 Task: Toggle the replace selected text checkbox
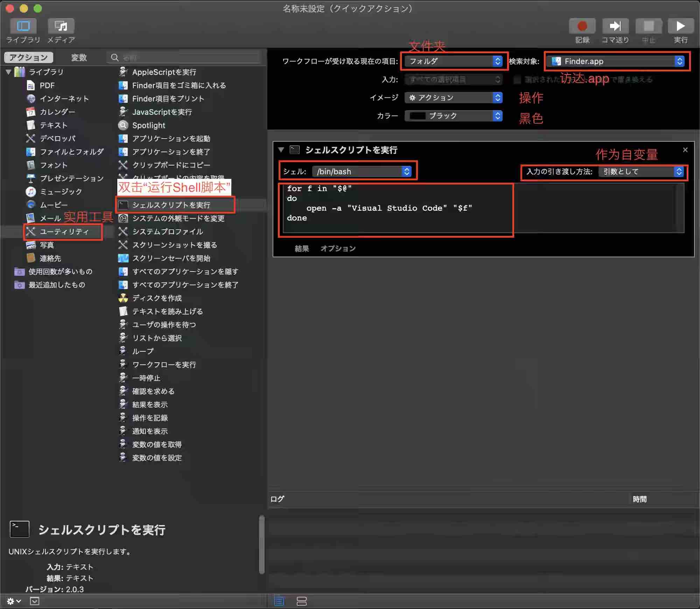[x=517, y=80]
